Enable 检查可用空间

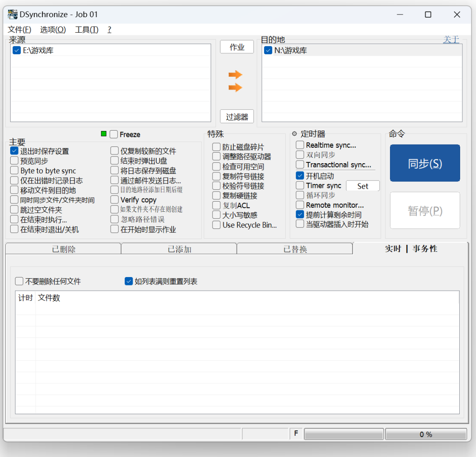(216, 166)
